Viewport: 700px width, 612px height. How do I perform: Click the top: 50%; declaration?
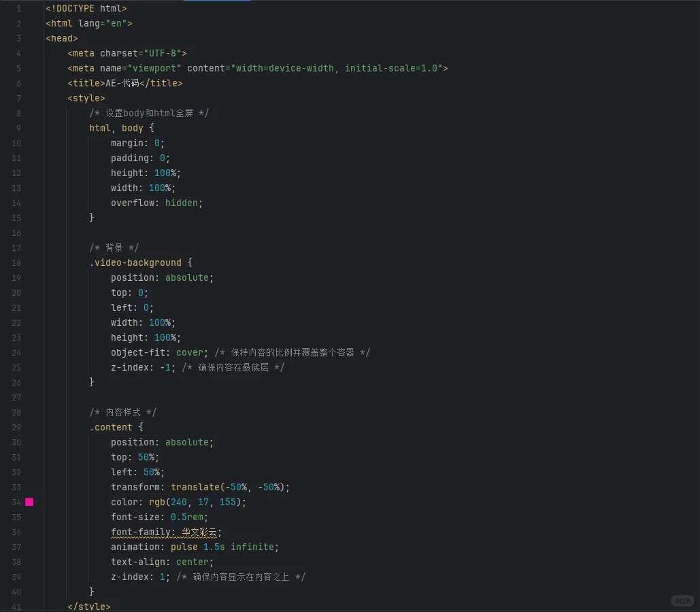[x=135, y=457]
